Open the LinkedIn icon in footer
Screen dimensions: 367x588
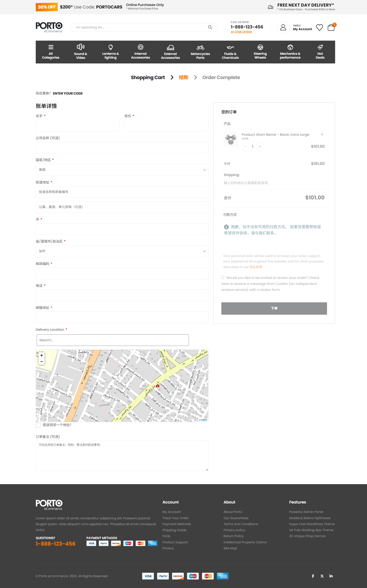tap(331, 576)
